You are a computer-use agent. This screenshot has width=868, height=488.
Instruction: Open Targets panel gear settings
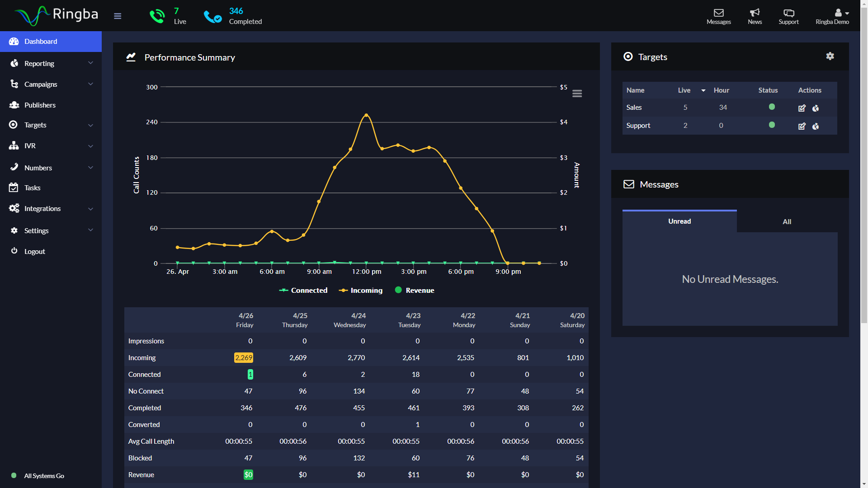[830, 56]
